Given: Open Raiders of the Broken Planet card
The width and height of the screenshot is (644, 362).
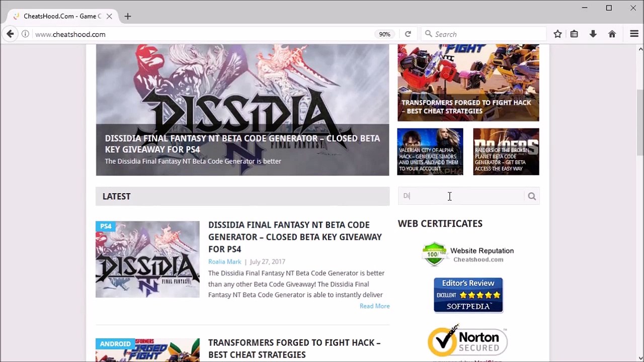Looking at the screenshot, I should point(506,151).
